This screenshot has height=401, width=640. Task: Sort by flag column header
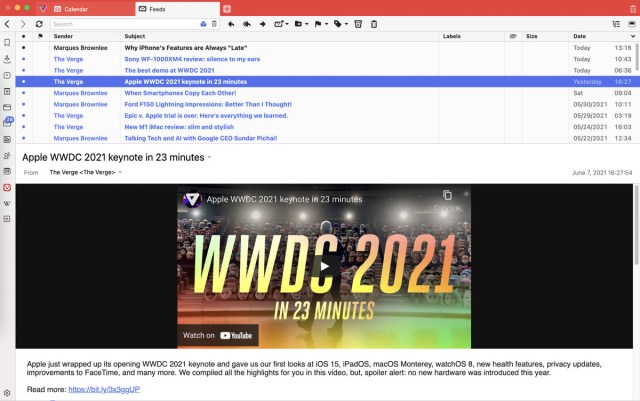(x=40, y=36)
